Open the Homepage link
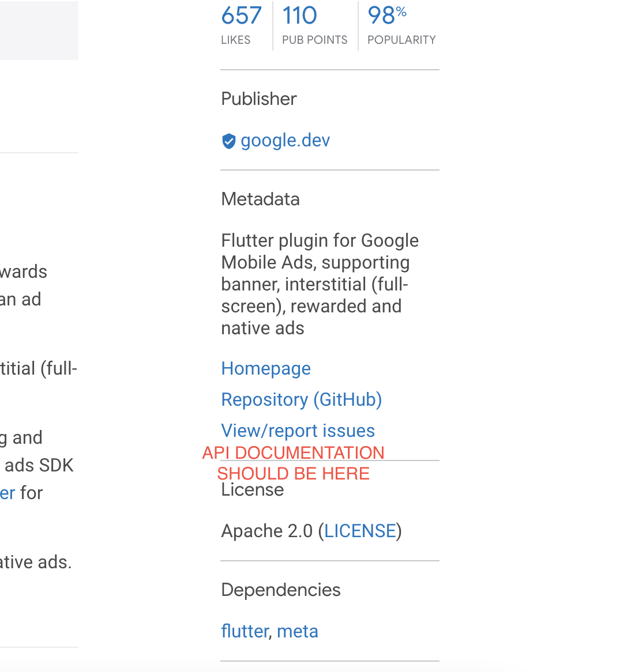 (265, 368)
